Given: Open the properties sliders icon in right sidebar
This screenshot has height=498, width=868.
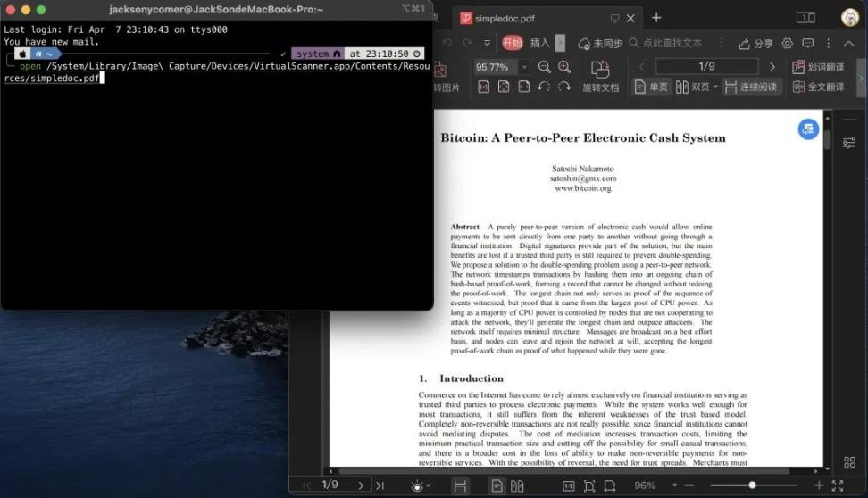Looking at the screenshot, I should click(849, 143).
